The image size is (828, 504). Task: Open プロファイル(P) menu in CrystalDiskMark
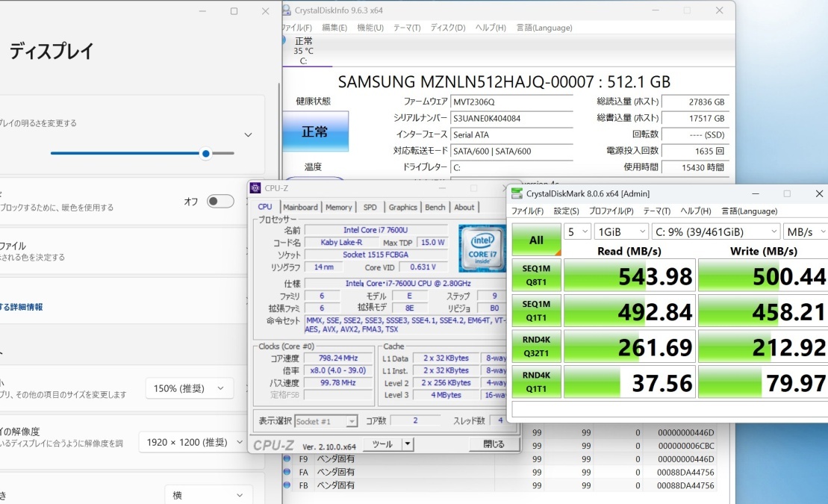(611, 211)
